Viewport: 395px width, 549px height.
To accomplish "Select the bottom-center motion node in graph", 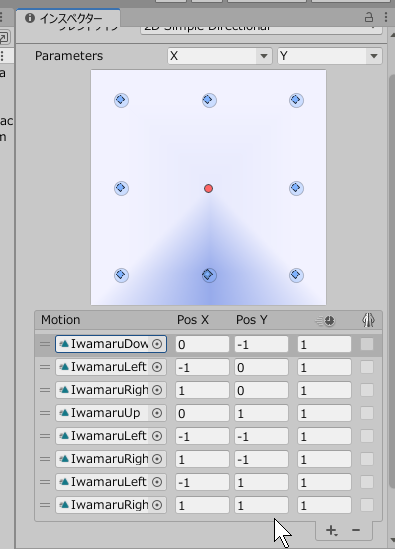I will 209,275.
